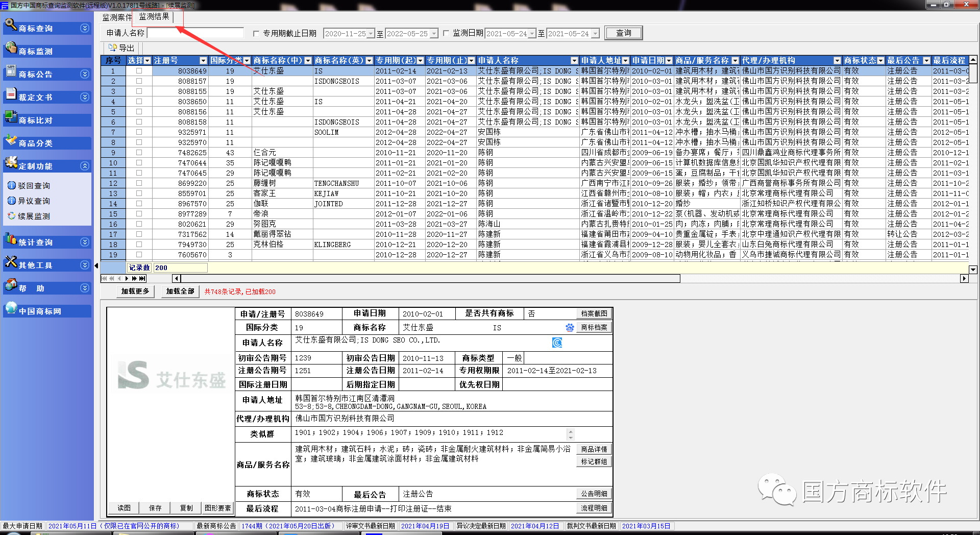The image size is (980, 535).
Task: Click the blue swirl icon beside applicant name
Action: 557,343
